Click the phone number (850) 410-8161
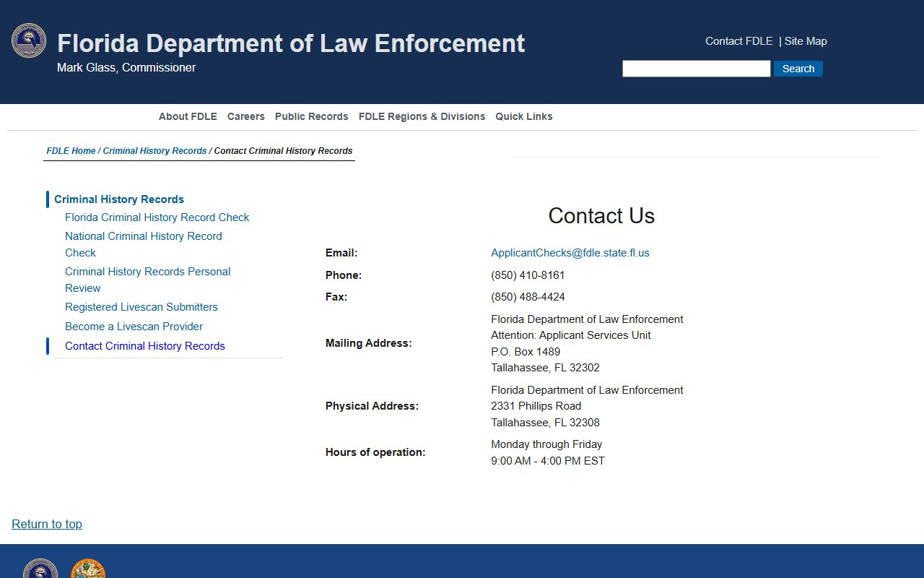 [528, 275]
